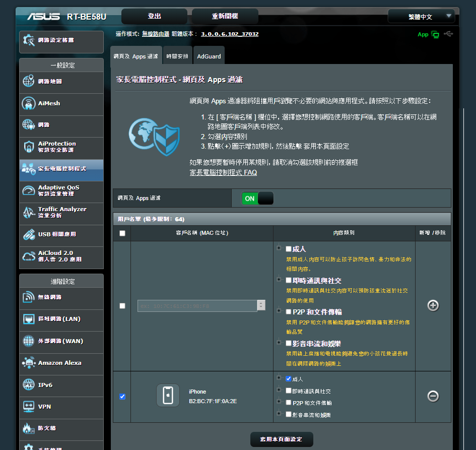476x450 pixels.
Task: Open 無線網路 wireless settings
Action: tap(61, 297)
